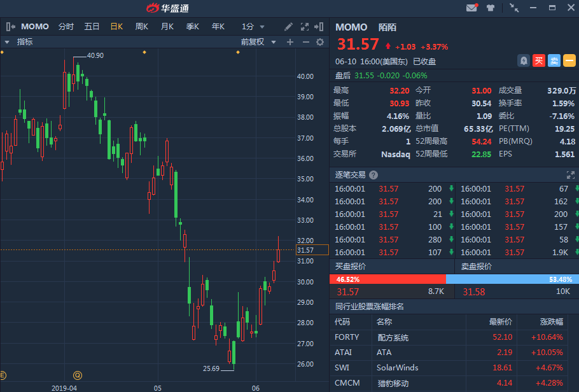Collapse the right quote panel icon
Viewport: 579px width, 392px height.
click(319, 27)
